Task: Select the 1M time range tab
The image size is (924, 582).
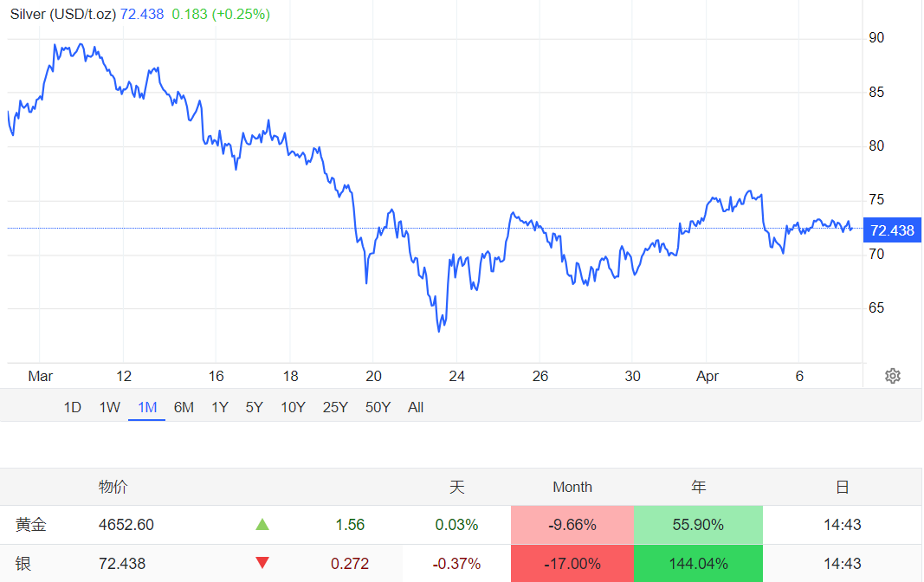Action: click(x=146, y=407)
